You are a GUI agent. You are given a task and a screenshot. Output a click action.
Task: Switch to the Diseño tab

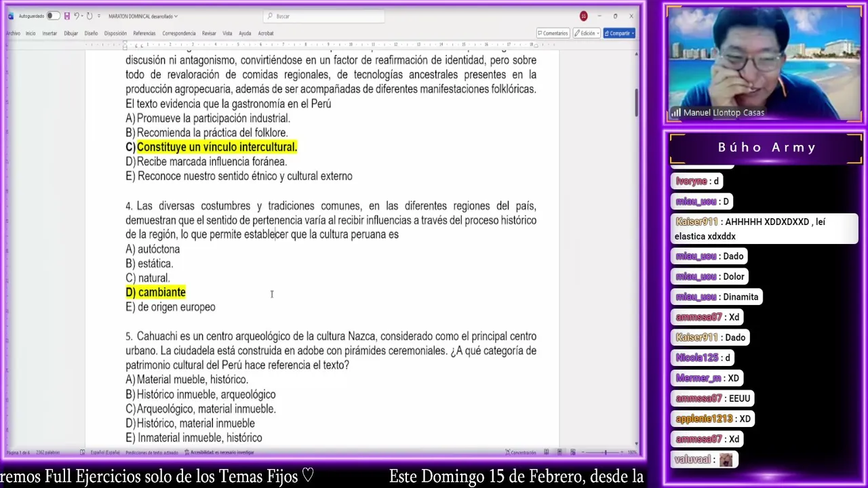[x=91, y=33]
